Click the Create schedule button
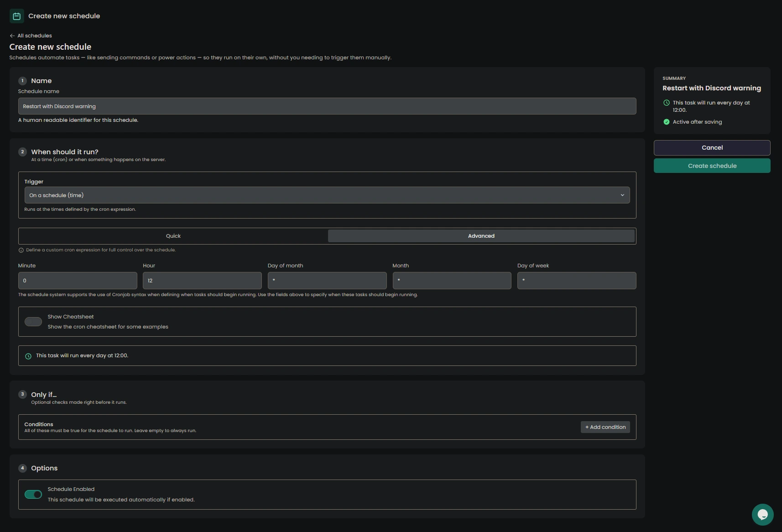Viewport: 782px width, 532px height. 712,166
